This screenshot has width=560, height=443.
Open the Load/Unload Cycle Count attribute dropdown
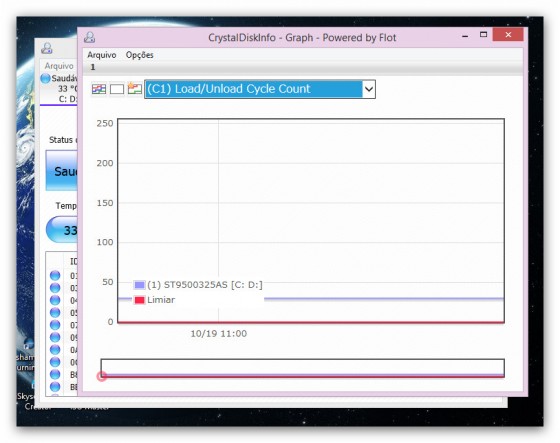click(260, 89)
